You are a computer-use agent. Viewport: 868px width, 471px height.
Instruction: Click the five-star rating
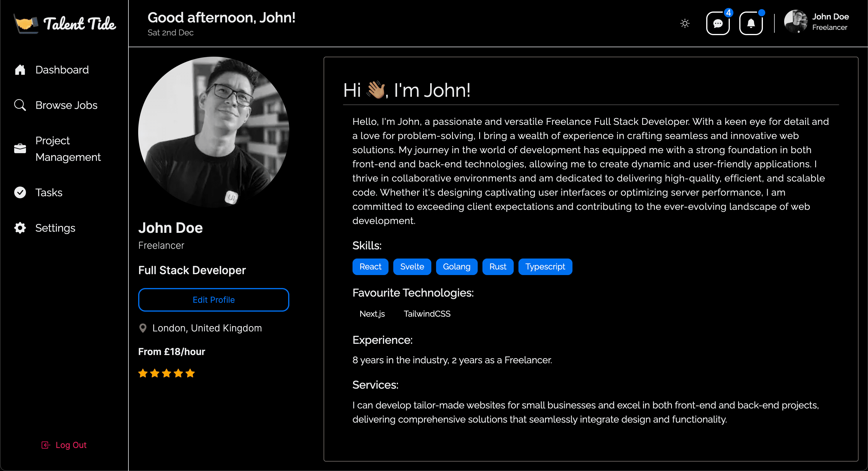coord(167,373)
